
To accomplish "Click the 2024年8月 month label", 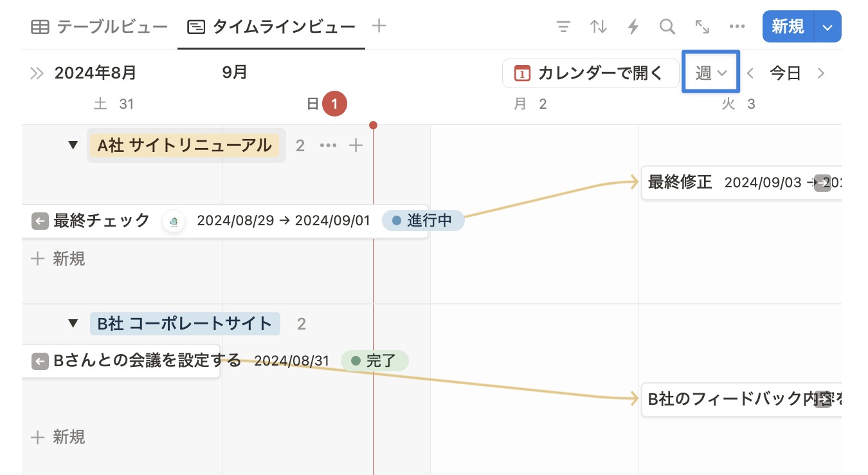I will click(95, 73).
